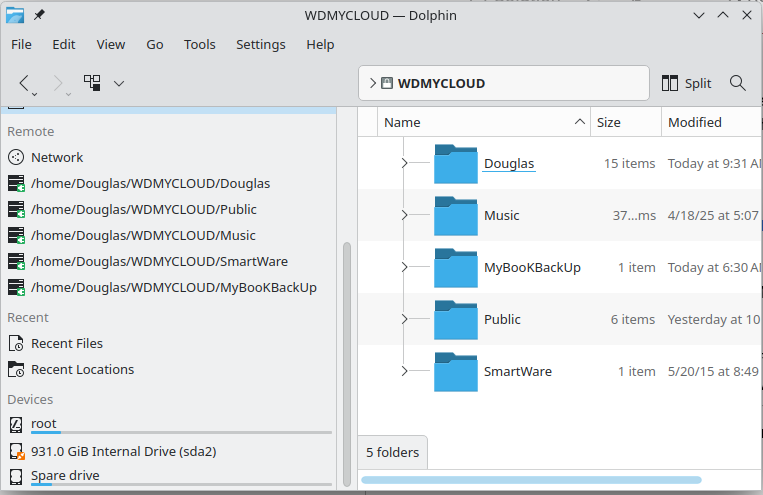Image resolution: width=763 pixels, height=495 pixels.
Task: Sort by the Name column header
Action: click(x=484, y=122)
